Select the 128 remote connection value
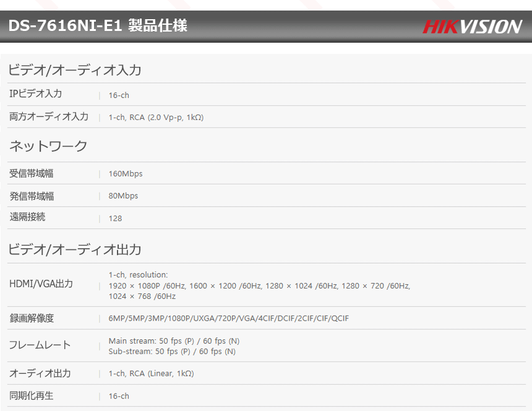 (115, 218)
